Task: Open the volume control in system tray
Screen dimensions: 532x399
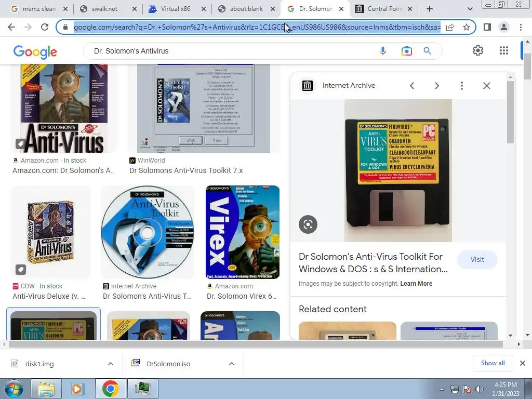Action: pyautogui.click(x=479, y=389)
